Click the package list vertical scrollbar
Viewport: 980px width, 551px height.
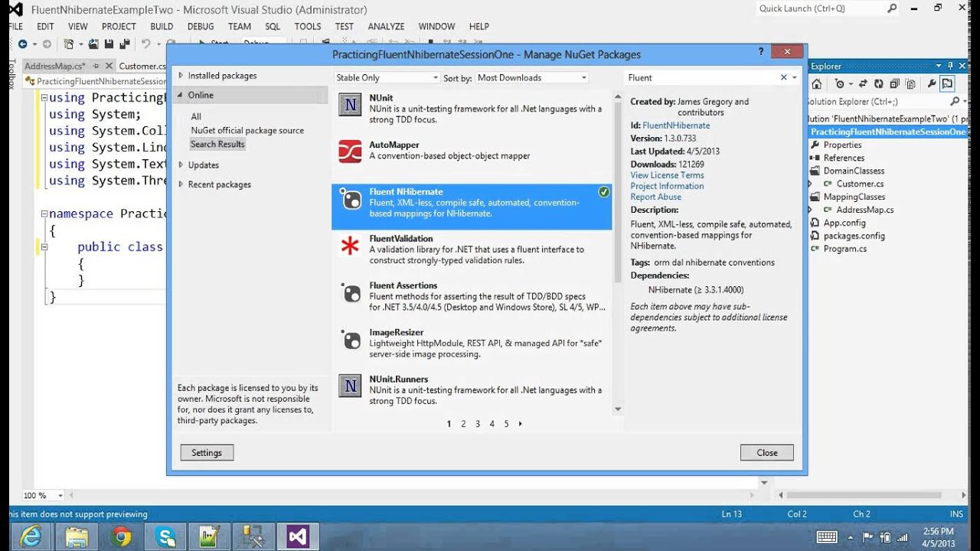pos(618,252)
